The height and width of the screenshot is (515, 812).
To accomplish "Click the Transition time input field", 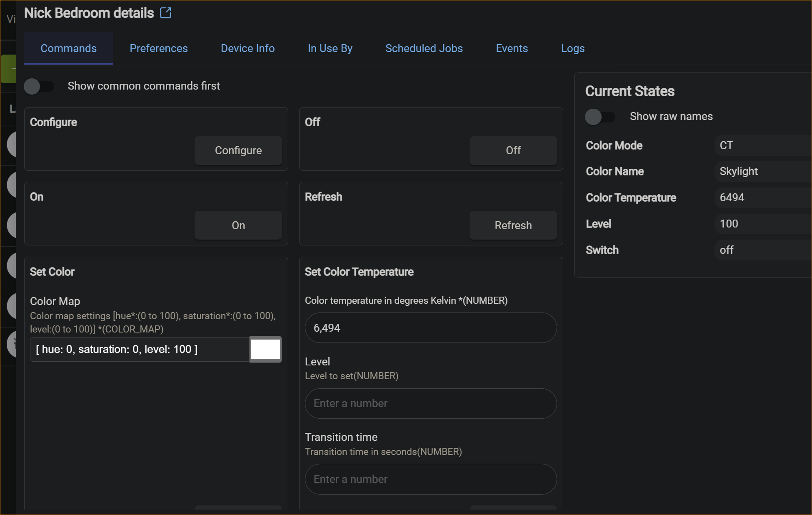I will (430, 479).
